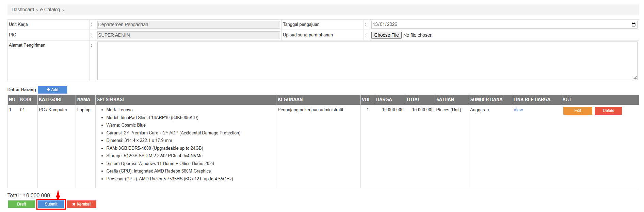Save the form as Draft

coord(21,204)
